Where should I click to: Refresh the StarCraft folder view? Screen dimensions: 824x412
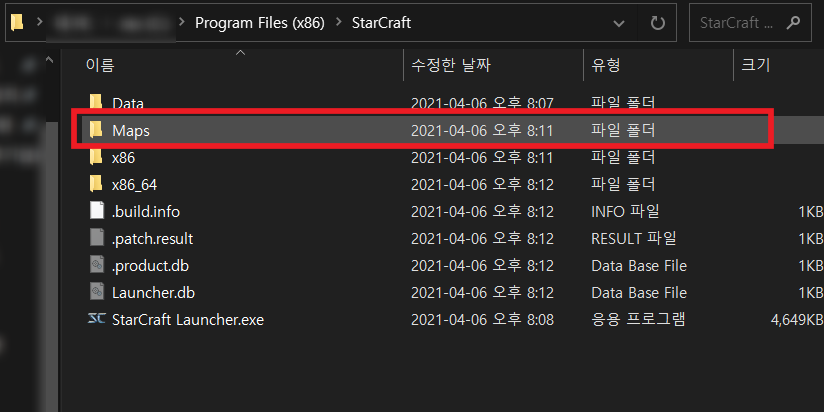(x=657, y=23)
